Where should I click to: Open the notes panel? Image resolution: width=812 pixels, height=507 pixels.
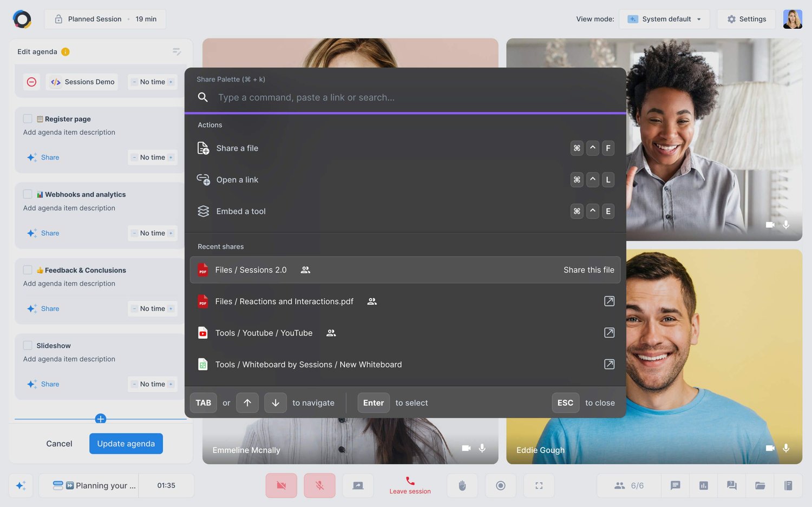click(788, 485)
